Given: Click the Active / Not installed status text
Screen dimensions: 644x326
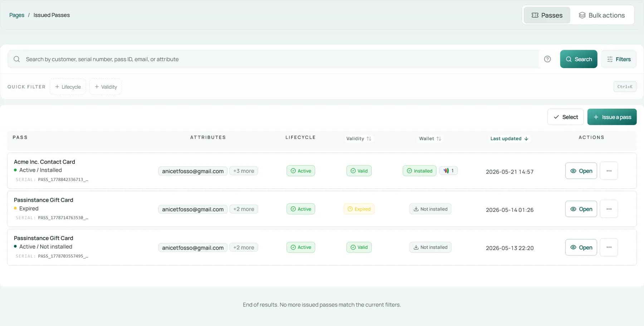Looking at the screenshot, I should point(46,247).
